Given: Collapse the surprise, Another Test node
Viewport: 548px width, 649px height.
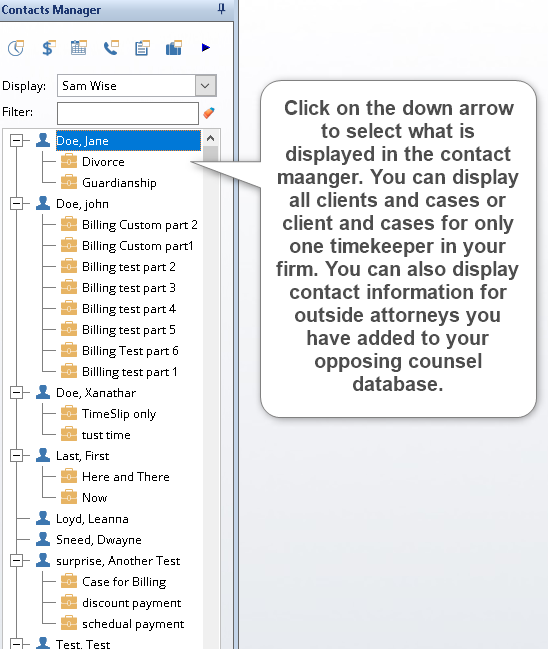Looking at the screenshot, I should click(16, 561).
